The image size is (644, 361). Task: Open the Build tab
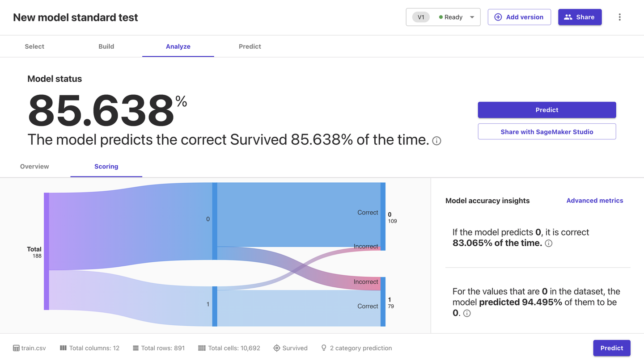click(106, 46)
